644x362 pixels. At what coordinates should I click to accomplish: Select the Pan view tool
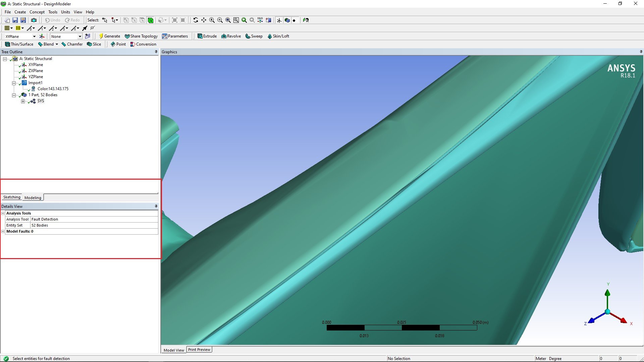[x=204, y=20]
